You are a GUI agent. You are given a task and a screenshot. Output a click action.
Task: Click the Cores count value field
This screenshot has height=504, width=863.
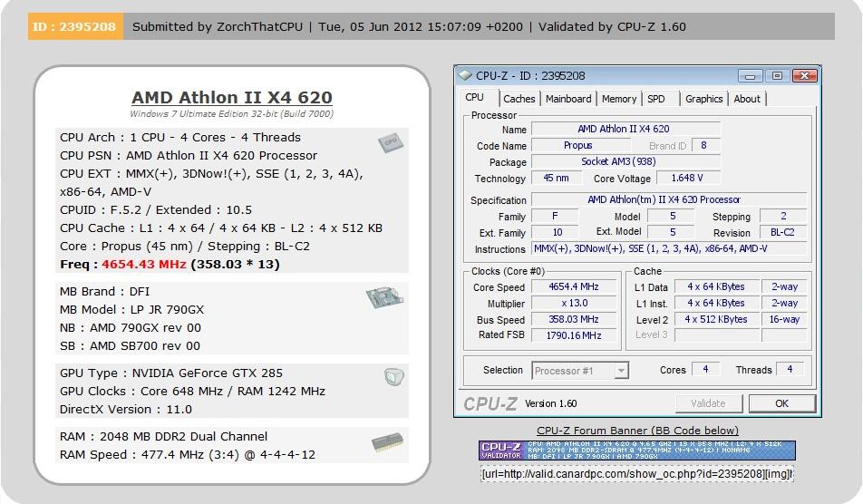point(705,369)
